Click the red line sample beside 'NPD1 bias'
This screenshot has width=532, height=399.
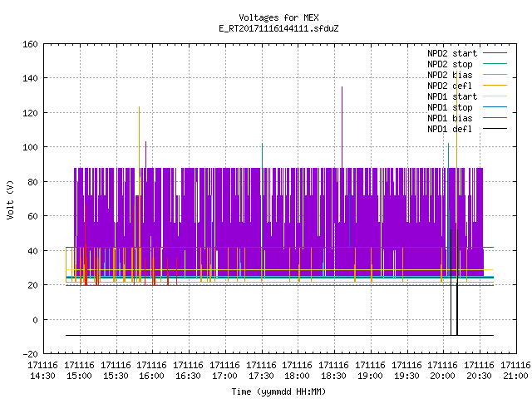pos(495,118)
